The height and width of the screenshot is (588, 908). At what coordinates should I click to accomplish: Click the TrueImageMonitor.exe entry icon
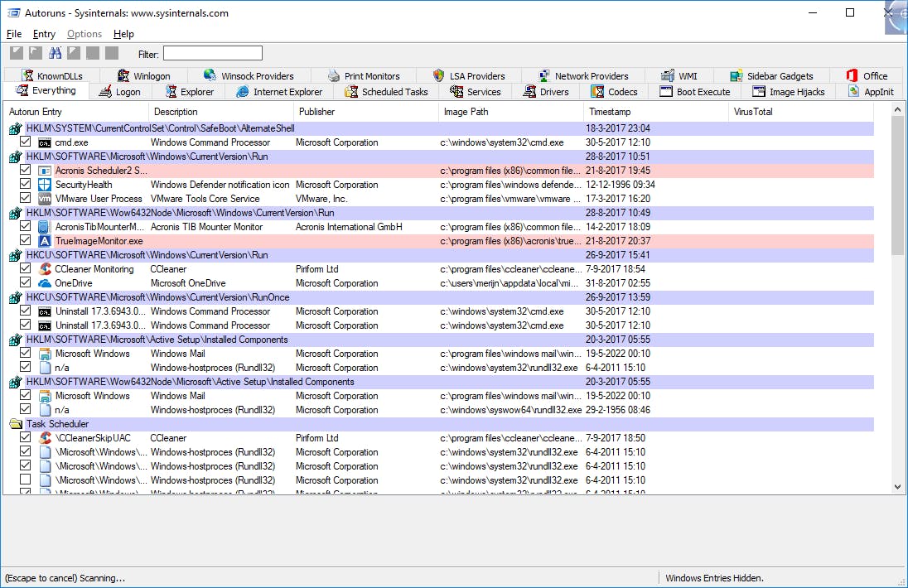pyautogui.click(x=44, y=240)
